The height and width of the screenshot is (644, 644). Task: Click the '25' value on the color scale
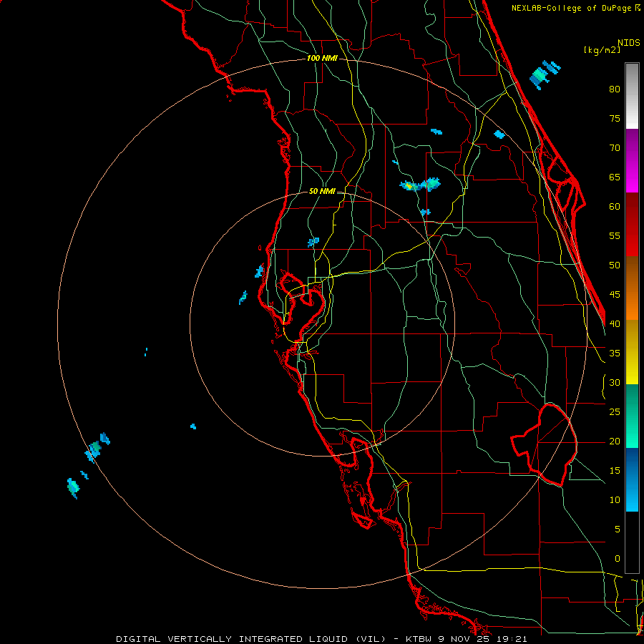coord(615,412)
